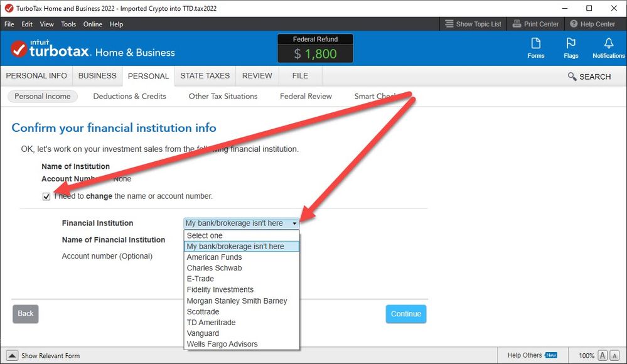This screenshot has width=627, height=364.
Task: Select Charles Schwab from the list
Action: (x=214, y=268)
